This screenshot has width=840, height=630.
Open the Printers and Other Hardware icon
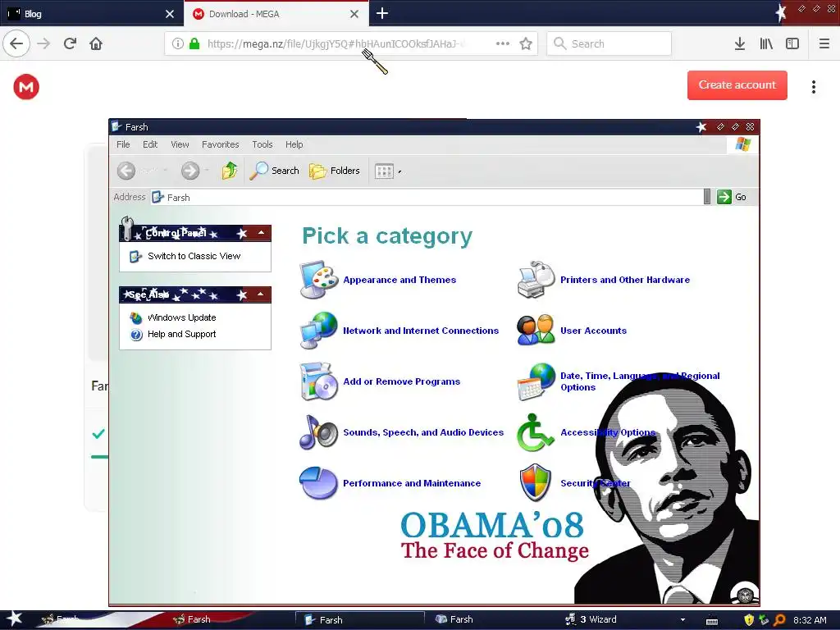coord(536,279)
